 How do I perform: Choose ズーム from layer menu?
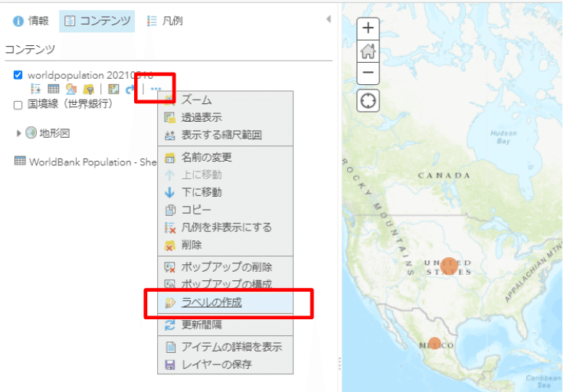click(x=225, y=100)
